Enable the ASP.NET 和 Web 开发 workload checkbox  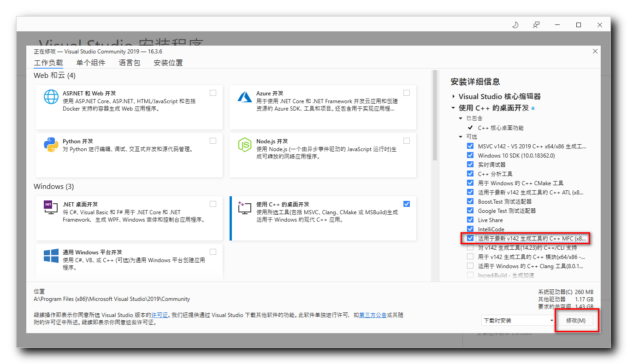click(213, 93)
